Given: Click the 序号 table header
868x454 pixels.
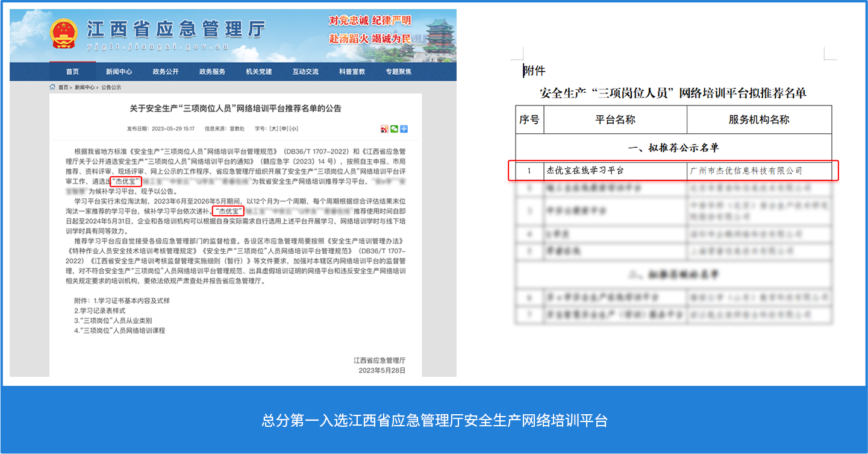Looking at the screenshot, I should pyautogui.click(x=529, y=119).
